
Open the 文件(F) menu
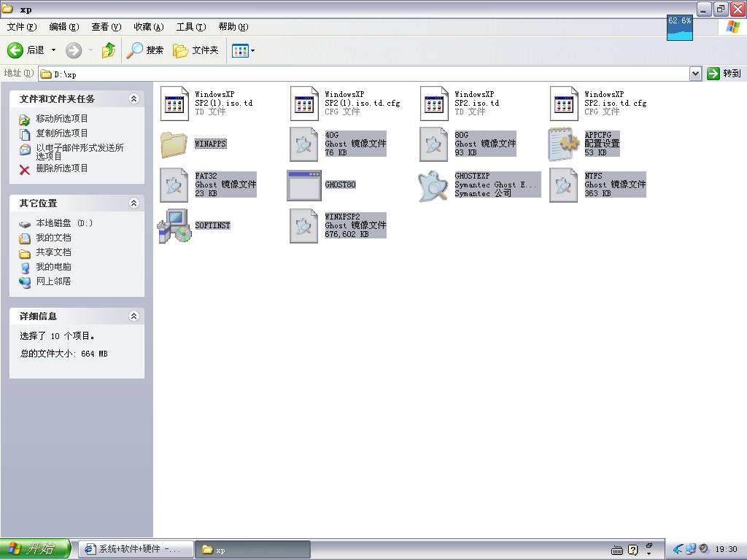[x=21, y=27]
